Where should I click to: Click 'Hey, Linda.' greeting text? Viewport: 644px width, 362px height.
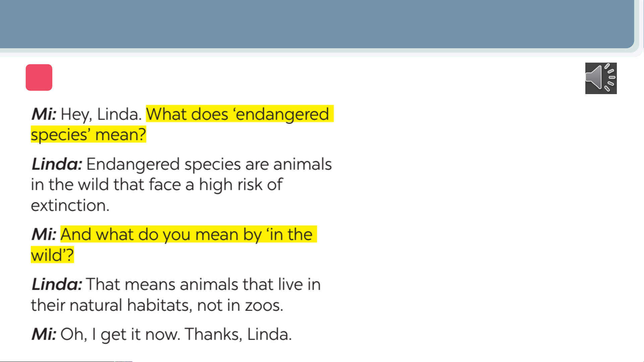(101, 114)
